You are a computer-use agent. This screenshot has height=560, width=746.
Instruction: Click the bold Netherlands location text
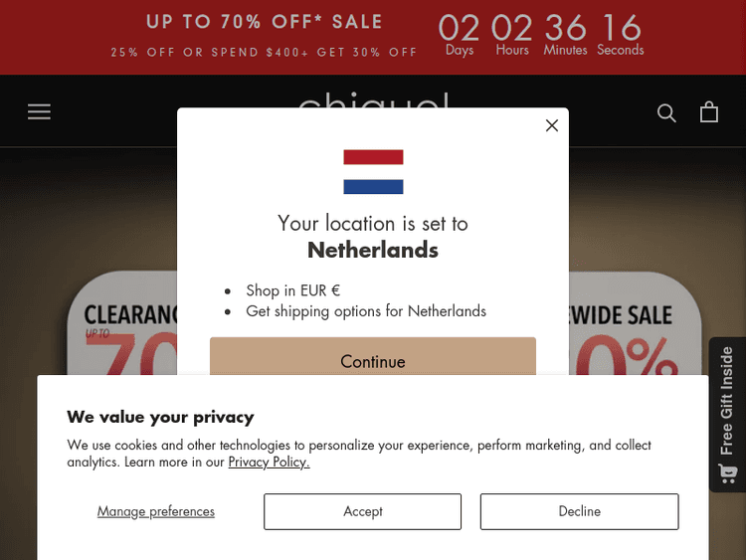coord(373,250)
